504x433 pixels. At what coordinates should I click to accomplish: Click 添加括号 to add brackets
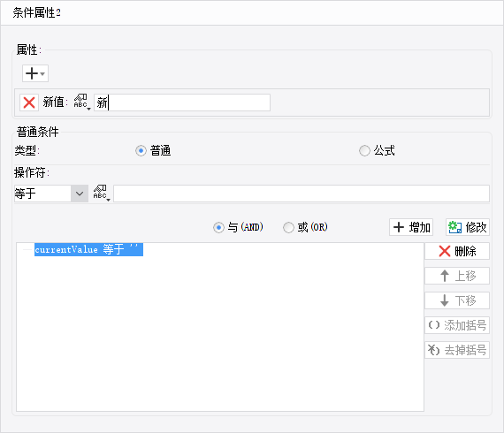tap(457, 325)
